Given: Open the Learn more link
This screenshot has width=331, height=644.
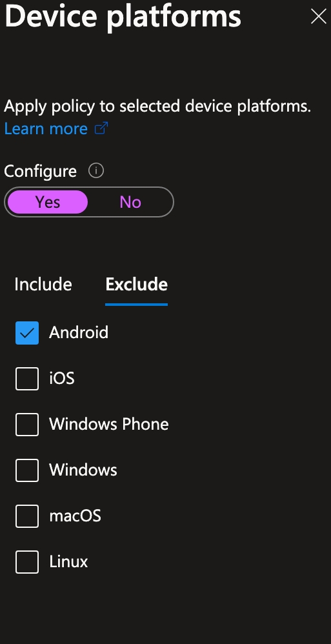Looking at the screenshot, I should [x=46, y=129].
